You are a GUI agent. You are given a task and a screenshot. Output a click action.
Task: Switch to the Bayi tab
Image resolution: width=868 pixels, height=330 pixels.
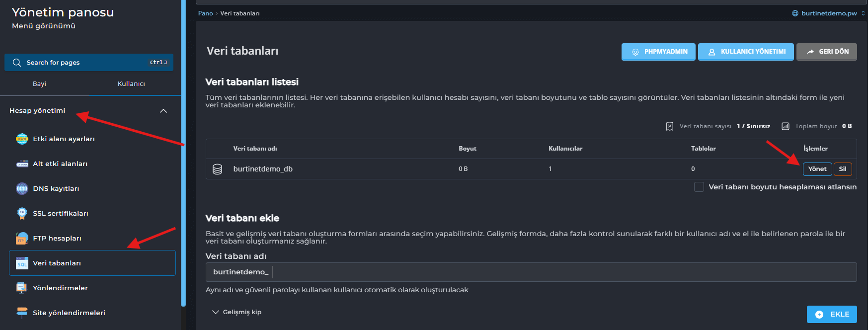pos(39,84)
